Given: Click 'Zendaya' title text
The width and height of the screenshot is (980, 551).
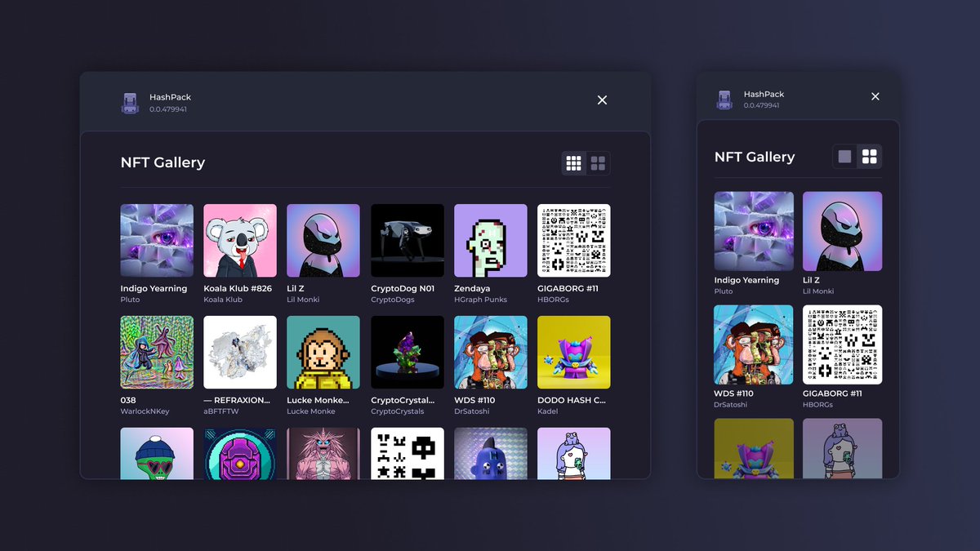Looking at the screenshot, I should (x=474, y=288).
